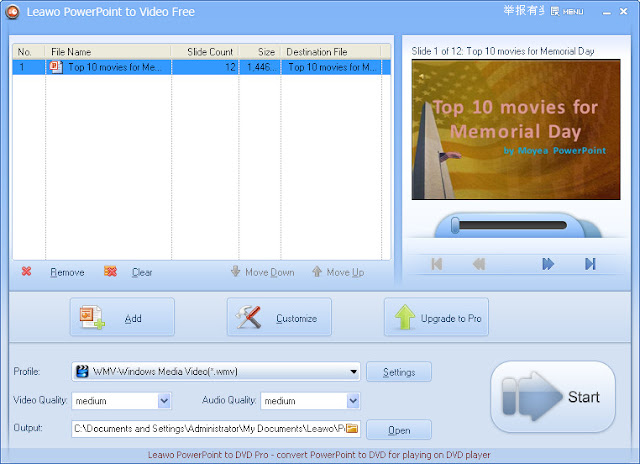Sort by the File Name column header
This screenshot has height=464, width=640.
pyautogui.click(x=108, y=52)
